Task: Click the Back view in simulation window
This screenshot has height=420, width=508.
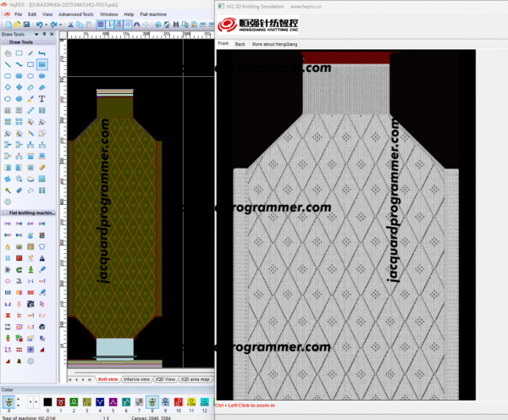Action: point(240,43)
